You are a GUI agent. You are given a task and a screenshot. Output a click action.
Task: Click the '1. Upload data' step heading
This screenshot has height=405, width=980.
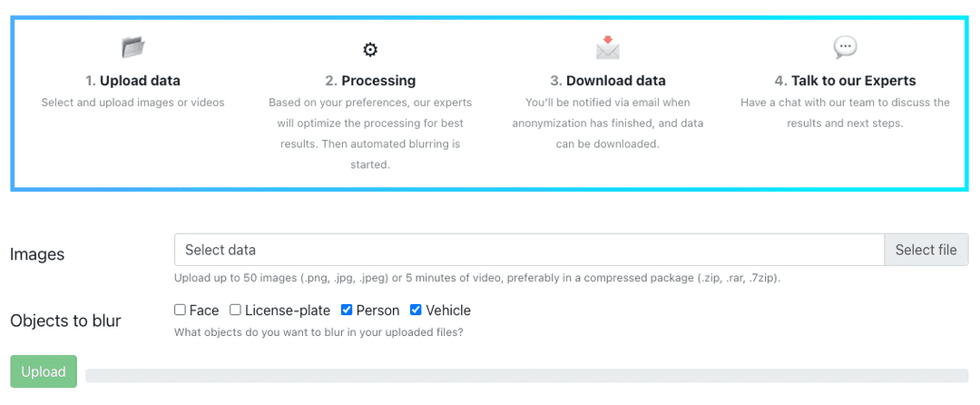point(132,81)
